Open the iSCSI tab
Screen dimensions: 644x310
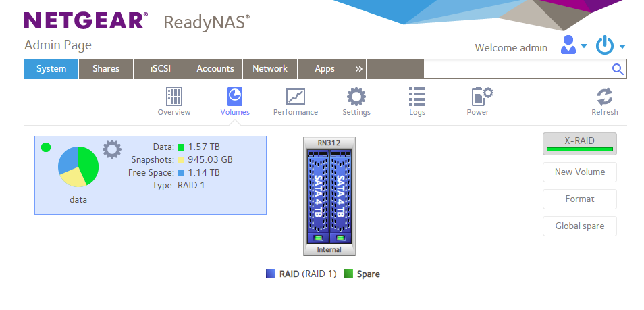[x=161, y=69]
